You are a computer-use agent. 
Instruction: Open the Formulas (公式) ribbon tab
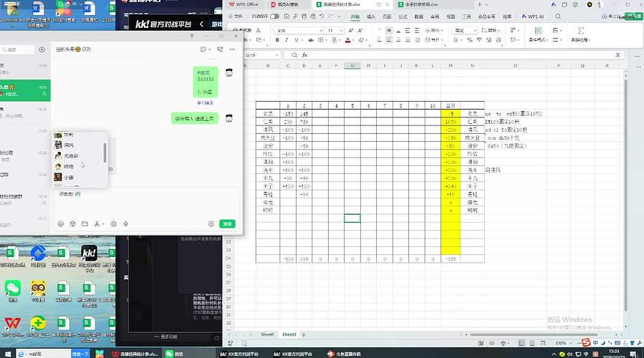[403, 16]
